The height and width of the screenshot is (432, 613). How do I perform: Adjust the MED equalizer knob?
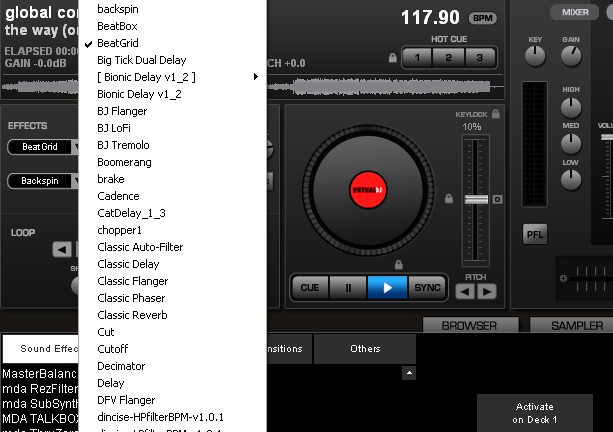click(571, 143)
